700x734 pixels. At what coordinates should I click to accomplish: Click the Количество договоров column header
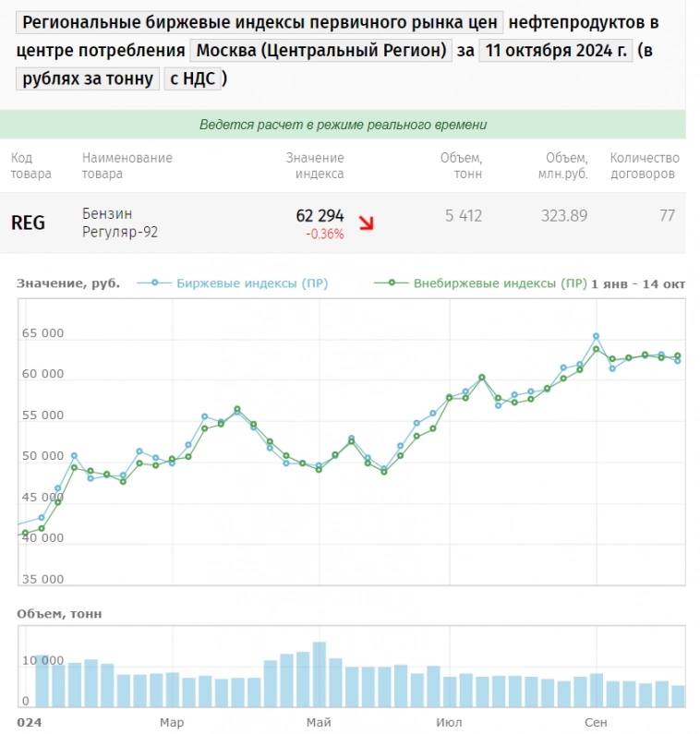click(x=645, y=165)
